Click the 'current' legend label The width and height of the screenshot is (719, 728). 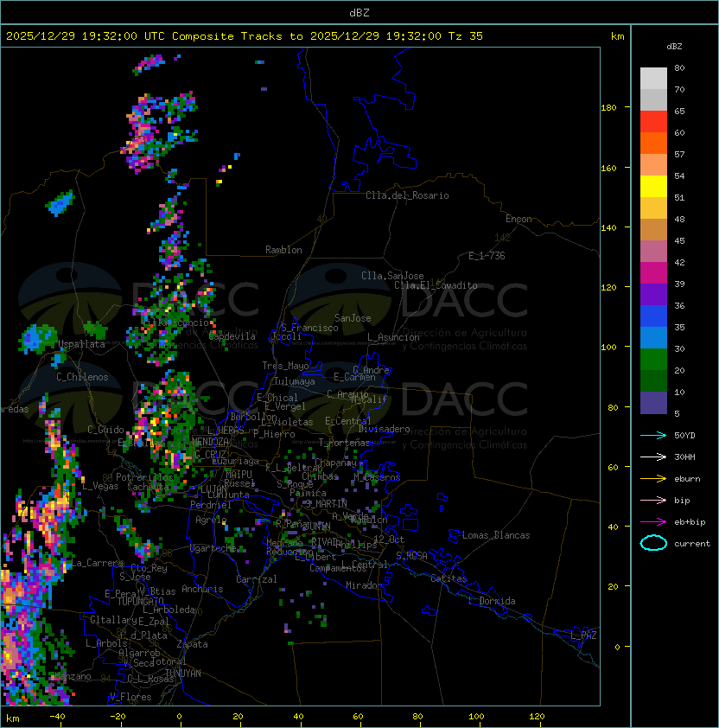(x=692, y=543)
